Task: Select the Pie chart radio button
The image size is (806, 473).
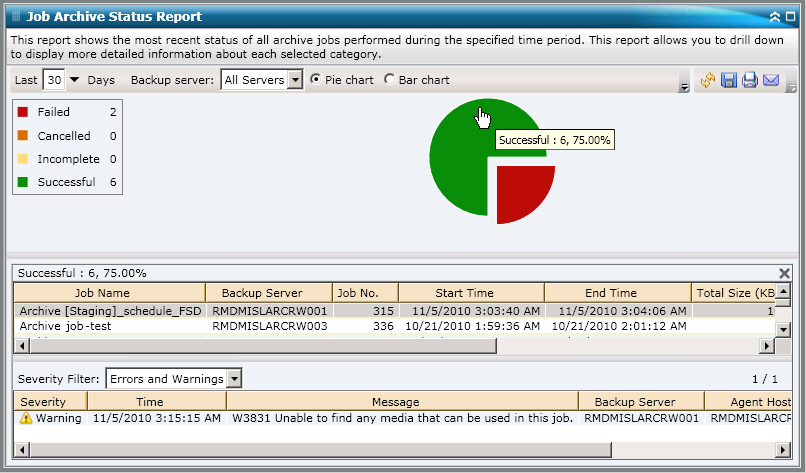Action: 316,80
